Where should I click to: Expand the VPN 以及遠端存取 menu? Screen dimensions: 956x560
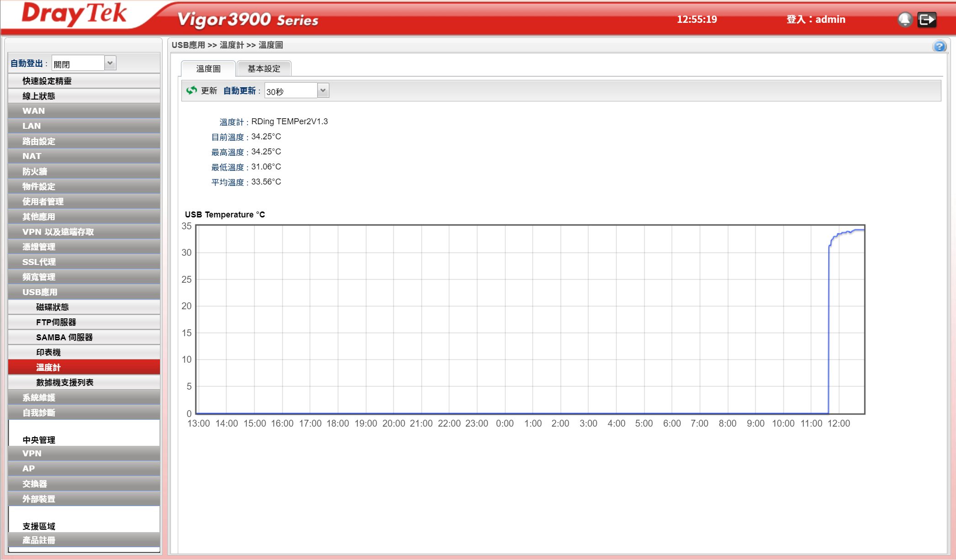coord(84,232)
